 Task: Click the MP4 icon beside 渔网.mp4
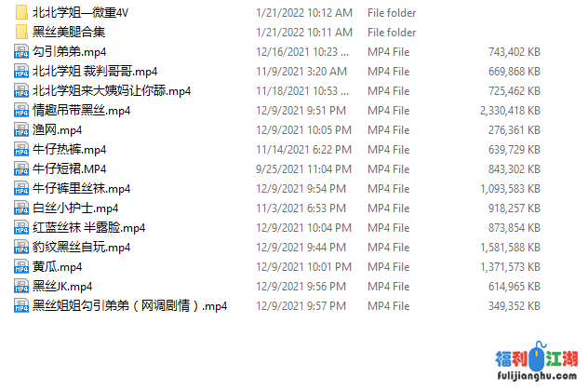click(21, 129)
